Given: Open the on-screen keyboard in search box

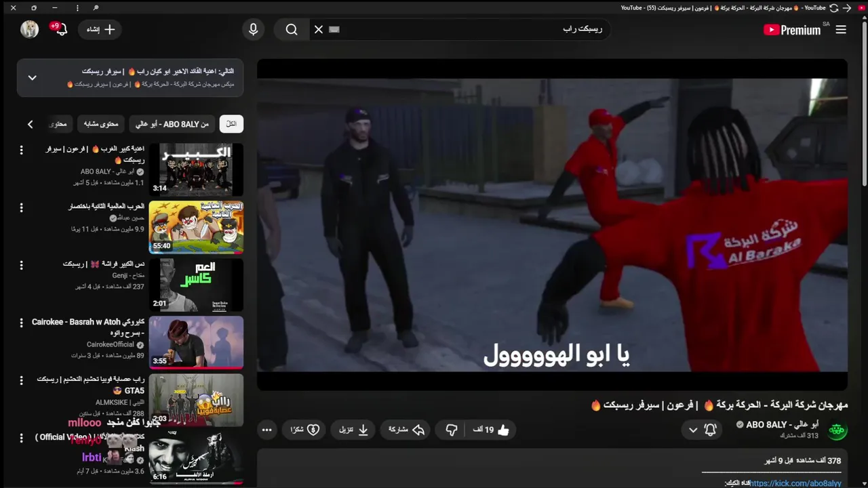Looking at the screenshot, I should tap(334, 29).
